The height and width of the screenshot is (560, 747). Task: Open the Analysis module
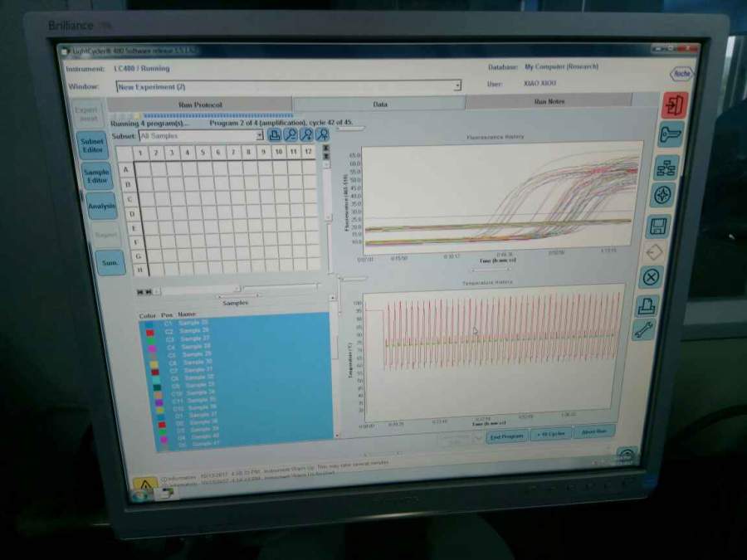click(x=101, y=206)
